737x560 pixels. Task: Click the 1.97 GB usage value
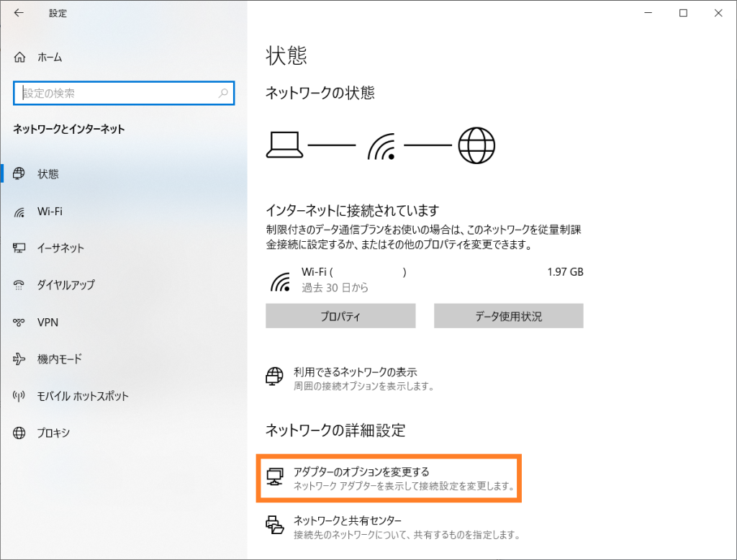pos(565,272)
